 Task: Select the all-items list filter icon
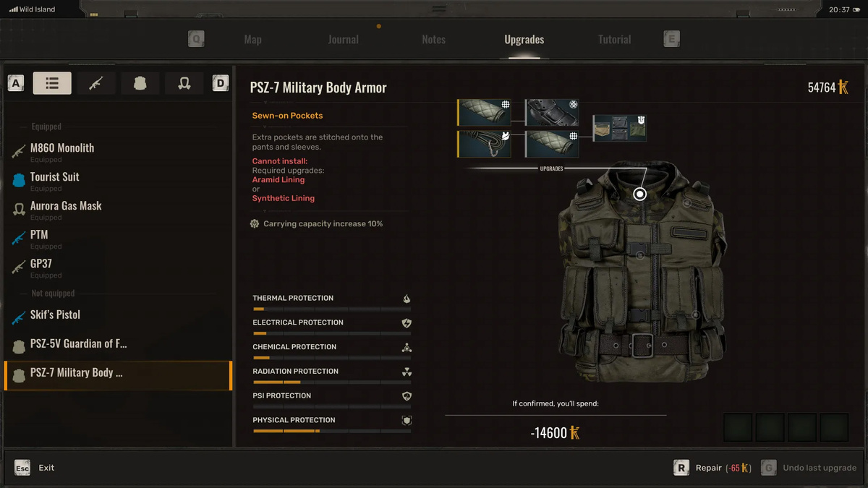pyautogui.click(x=52, y=83)
